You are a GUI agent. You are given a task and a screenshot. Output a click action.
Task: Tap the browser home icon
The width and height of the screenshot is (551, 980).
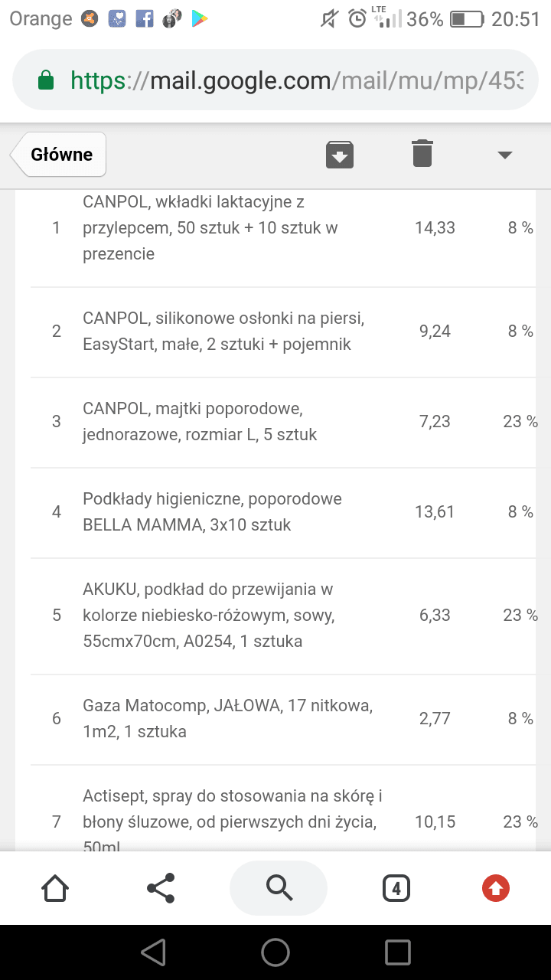click(55, 888)
